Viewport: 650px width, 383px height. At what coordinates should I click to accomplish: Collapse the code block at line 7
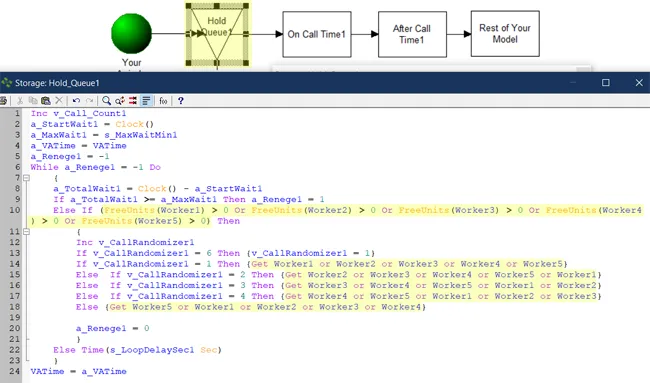26,178
